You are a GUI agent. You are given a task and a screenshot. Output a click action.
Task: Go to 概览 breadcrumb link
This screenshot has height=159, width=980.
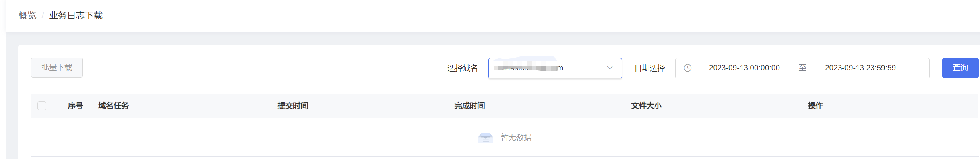click(x=27, y=16)
